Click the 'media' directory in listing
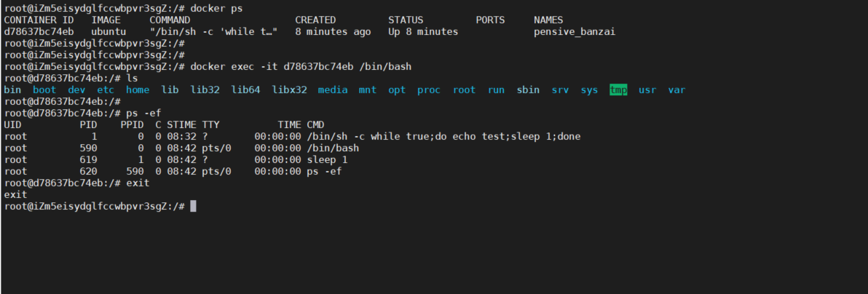Image resolution: width=868 pixels, height=294 pixels. tap(333, 90)
